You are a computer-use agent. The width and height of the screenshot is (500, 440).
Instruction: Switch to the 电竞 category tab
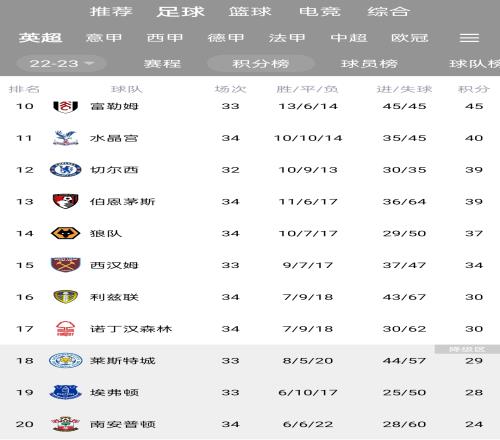pyautogui.click(x=320, y=12)
